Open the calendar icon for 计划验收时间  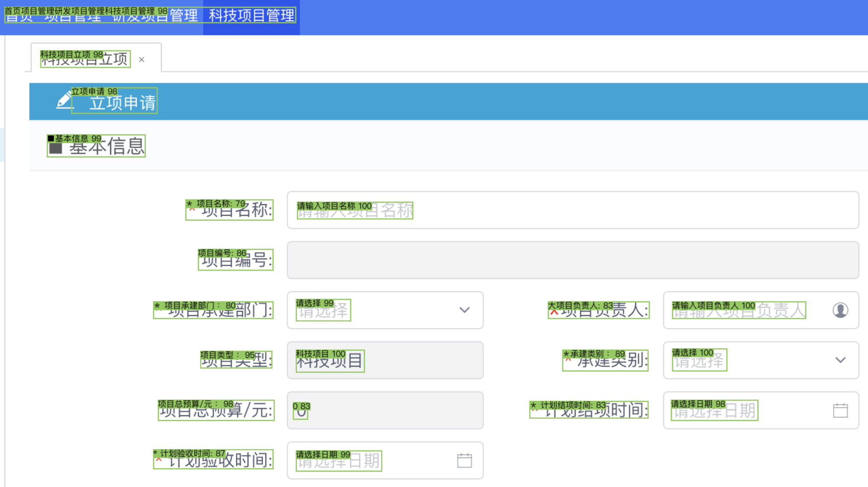464,460
